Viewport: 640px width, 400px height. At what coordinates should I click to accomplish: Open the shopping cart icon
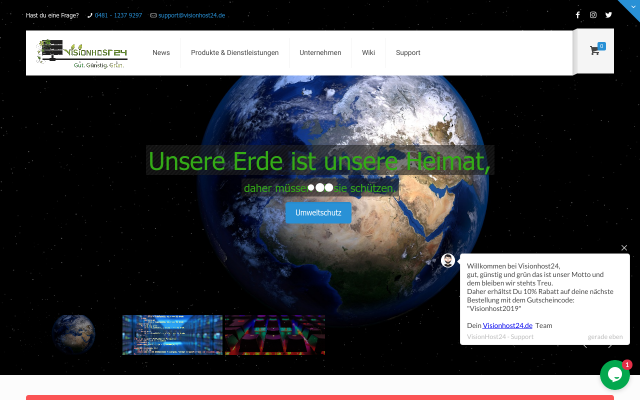pyautogui.click(x=595, y=51)
